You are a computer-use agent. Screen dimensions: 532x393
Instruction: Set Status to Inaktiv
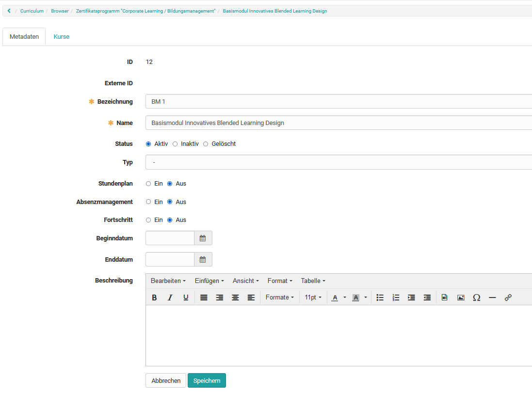coord(175,144)
